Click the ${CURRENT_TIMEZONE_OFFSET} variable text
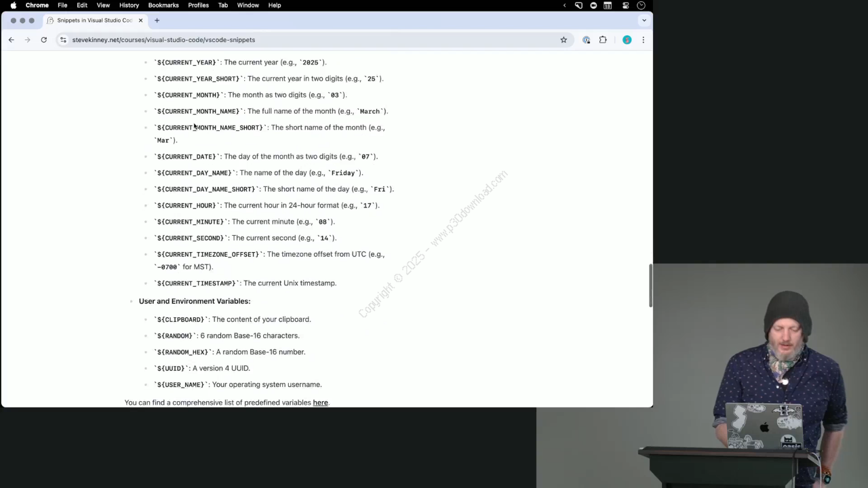 click(208, 254)
